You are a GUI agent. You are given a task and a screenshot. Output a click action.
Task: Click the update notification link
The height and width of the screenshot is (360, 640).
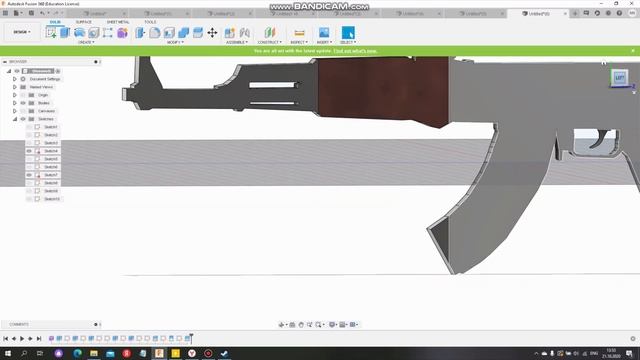(x=355, y=51)
